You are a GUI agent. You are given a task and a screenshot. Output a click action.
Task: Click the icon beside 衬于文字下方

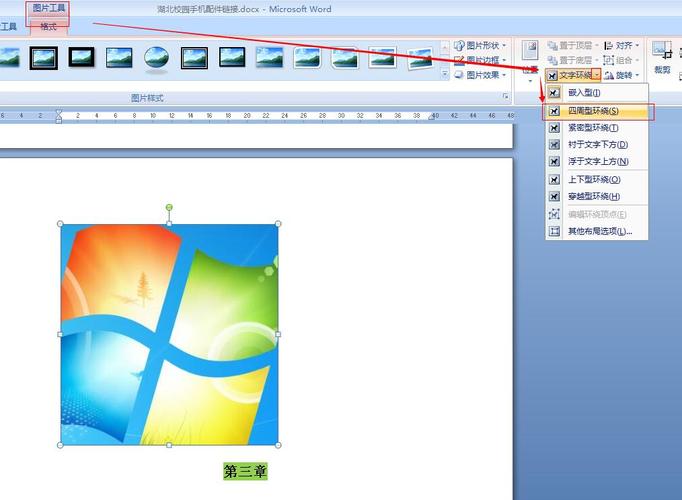tap(554, 145)
